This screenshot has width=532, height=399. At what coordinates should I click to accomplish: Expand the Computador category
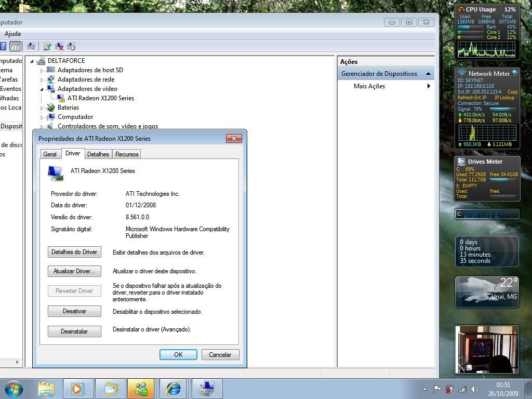(42, 117)
